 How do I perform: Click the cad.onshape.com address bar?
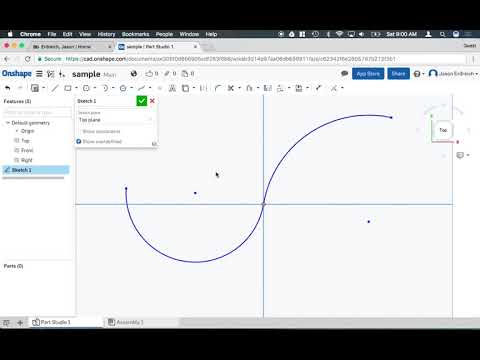point(250,59)
